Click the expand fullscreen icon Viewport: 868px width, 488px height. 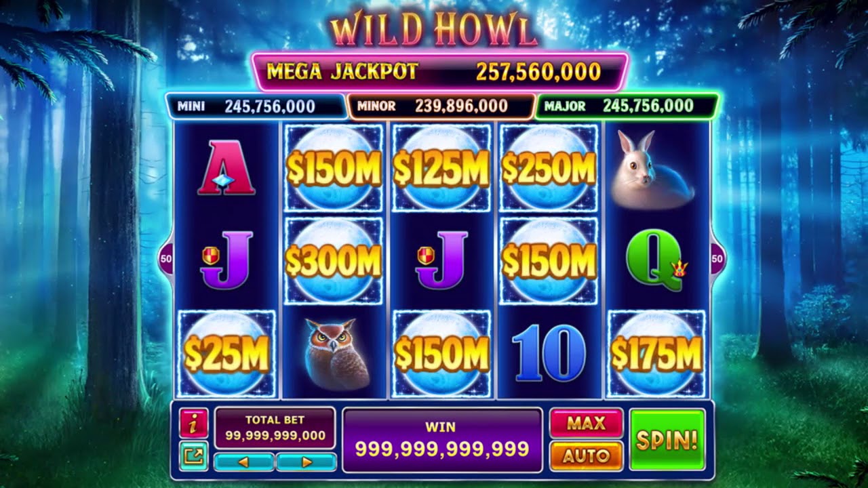pos(194,455)
